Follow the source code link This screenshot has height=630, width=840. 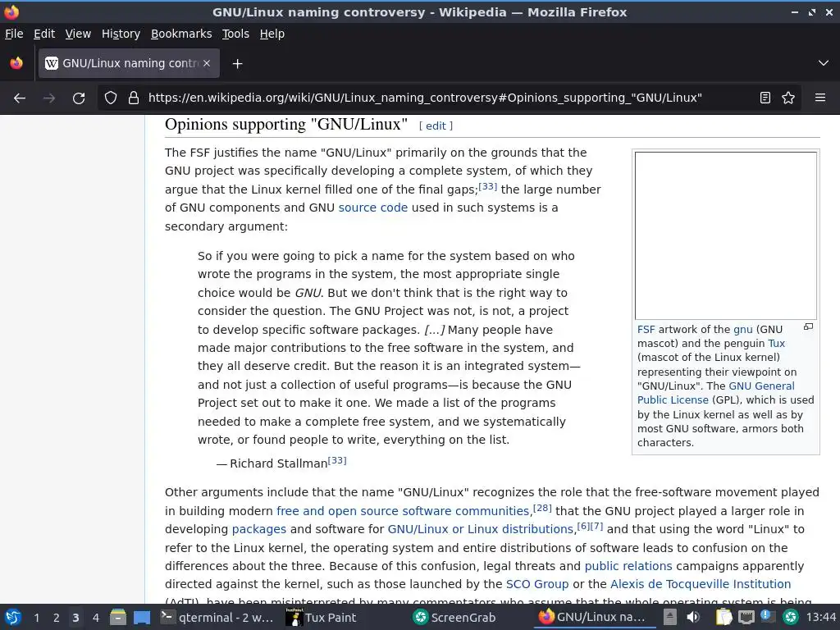point(373,208)
